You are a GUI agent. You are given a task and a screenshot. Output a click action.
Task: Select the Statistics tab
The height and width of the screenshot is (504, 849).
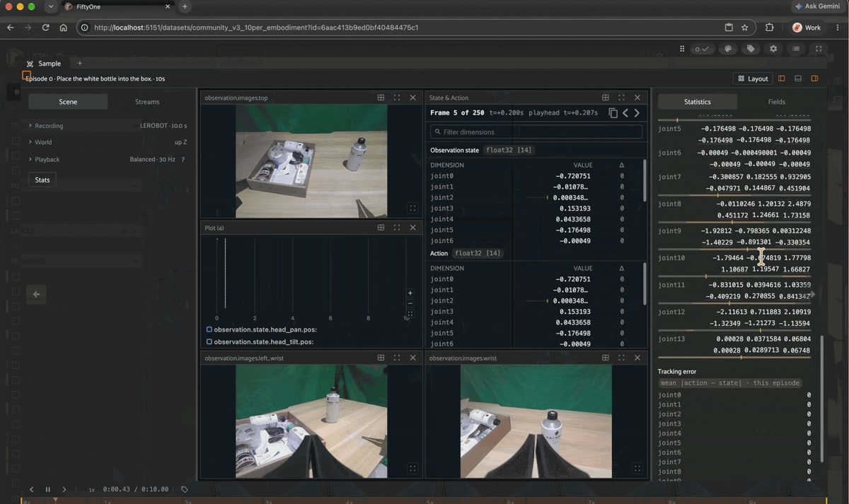pyautogui.click(x=698, y=102)
